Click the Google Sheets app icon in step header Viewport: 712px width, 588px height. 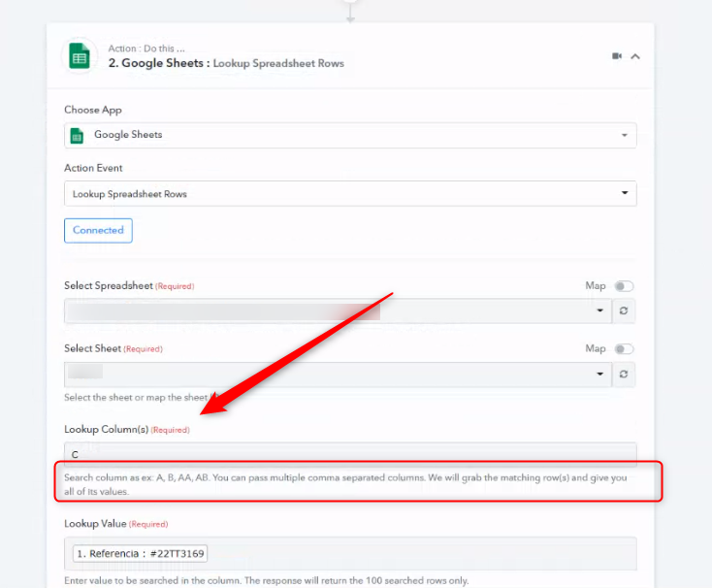tap(79, 56)
